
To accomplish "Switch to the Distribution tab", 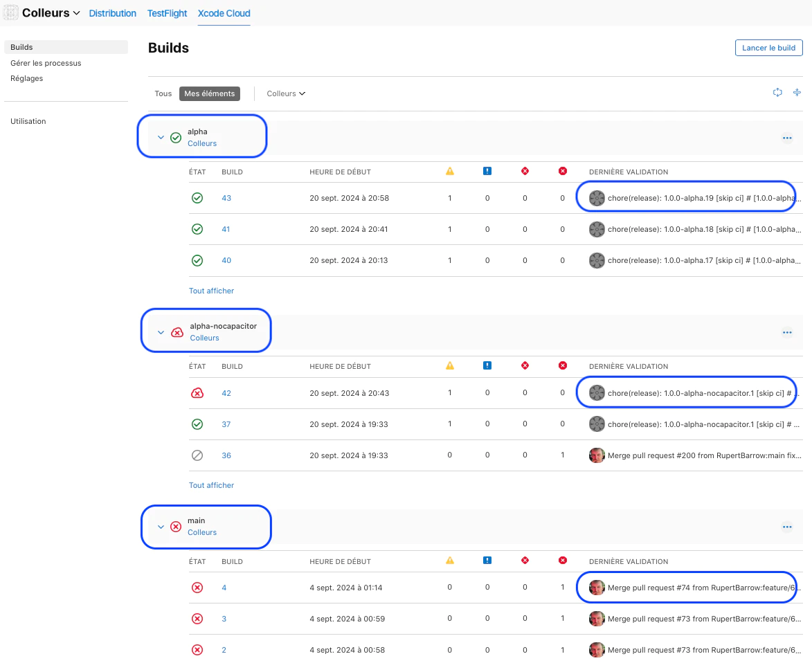I will pyautogui.click(x=112, y=12).
